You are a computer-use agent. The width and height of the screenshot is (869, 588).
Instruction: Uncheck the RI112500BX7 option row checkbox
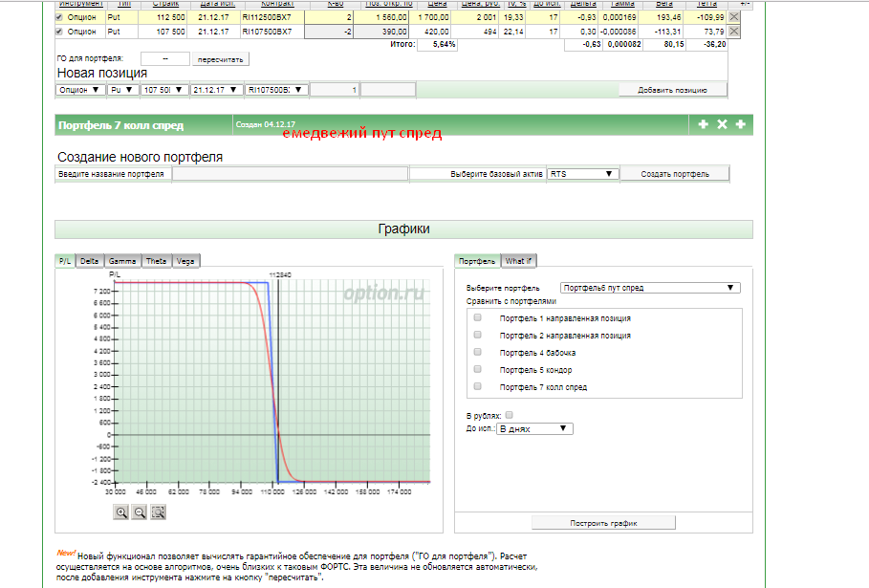tap(59, 17)
